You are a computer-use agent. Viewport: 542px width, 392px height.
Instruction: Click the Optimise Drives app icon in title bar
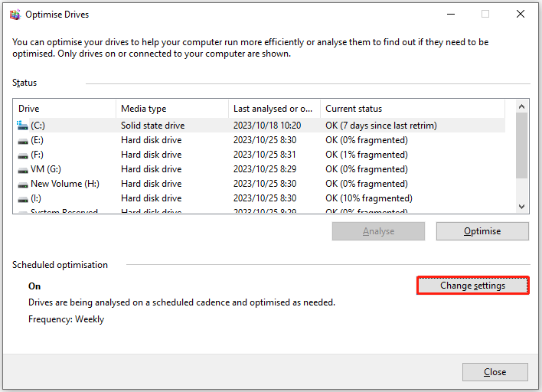pos(15,15)
